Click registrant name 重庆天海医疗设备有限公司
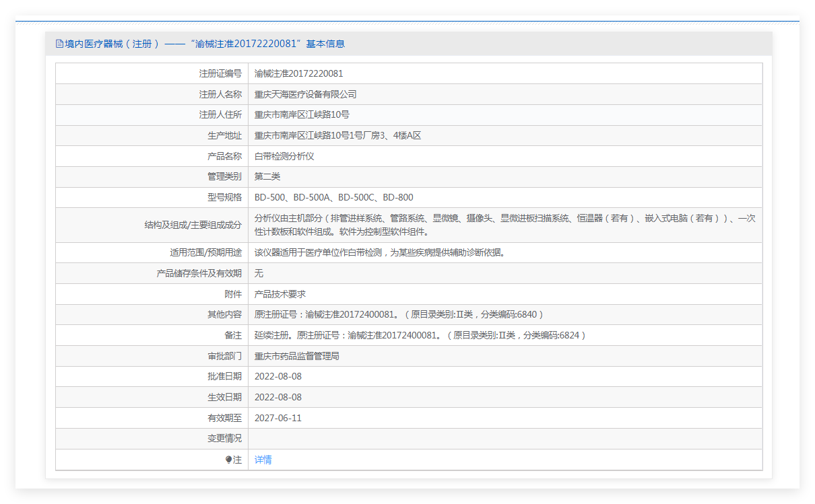815x504 pixels. [x=305, y=94]
